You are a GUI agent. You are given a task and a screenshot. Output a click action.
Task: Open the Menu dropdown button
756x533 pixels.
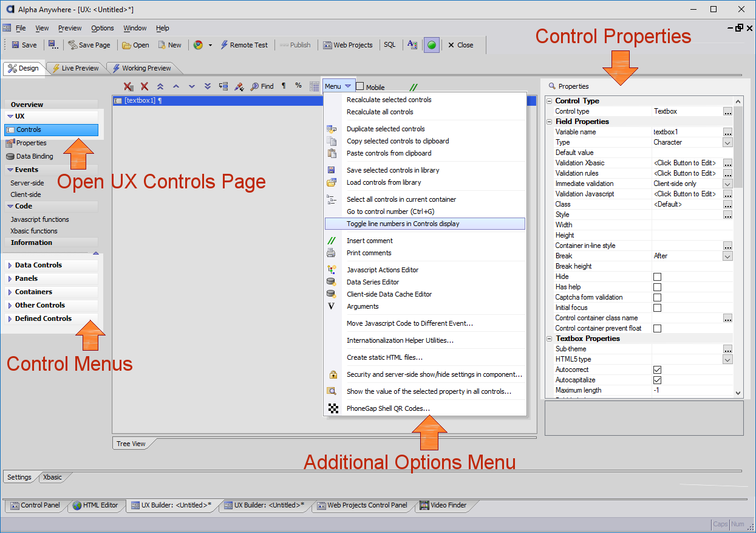pyautogui.click(x=338, y=86)
